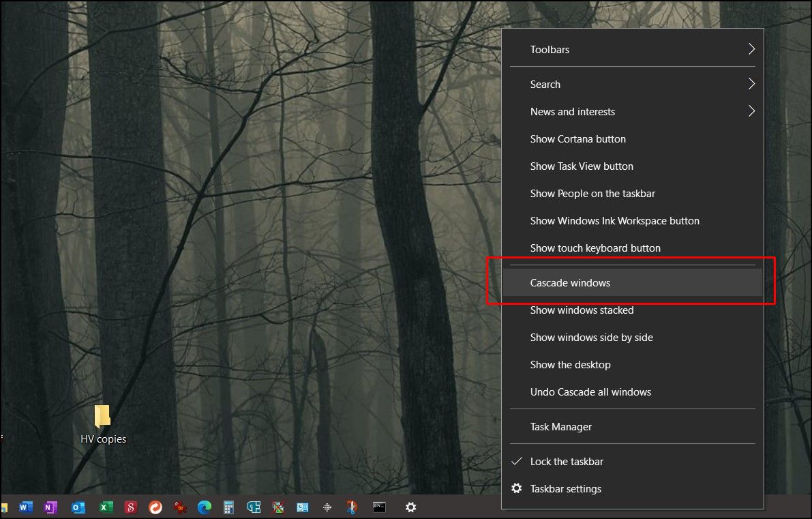This screenshot has height=519, width=812.
Task: Enable Show touch keyboard button
Action: [633, 248]
